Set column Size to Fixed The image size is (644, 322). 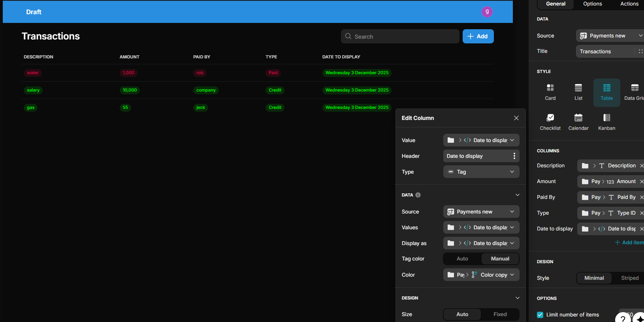(500, 315)
